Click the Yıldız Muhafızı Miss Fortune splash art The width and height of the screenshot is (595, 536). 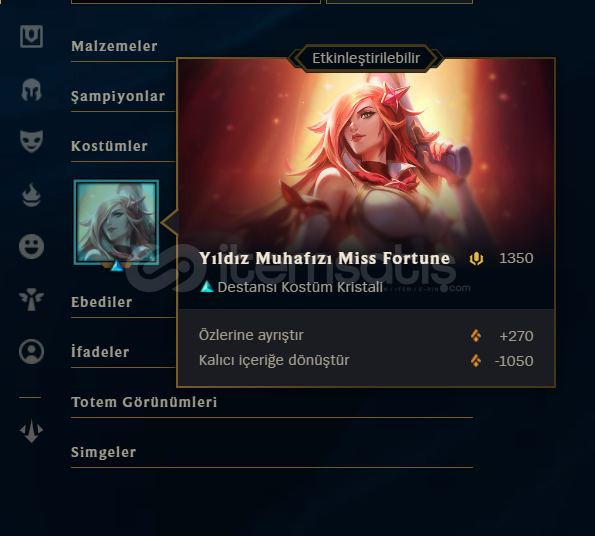(x=366, y=154)
